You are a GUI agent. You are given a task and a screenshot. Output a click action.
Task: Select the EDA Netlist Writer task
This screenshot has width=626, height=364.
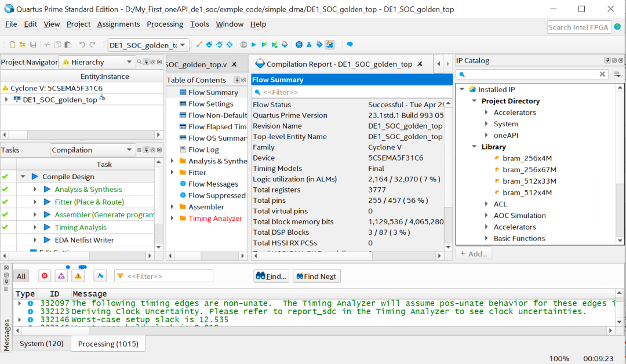84,240
